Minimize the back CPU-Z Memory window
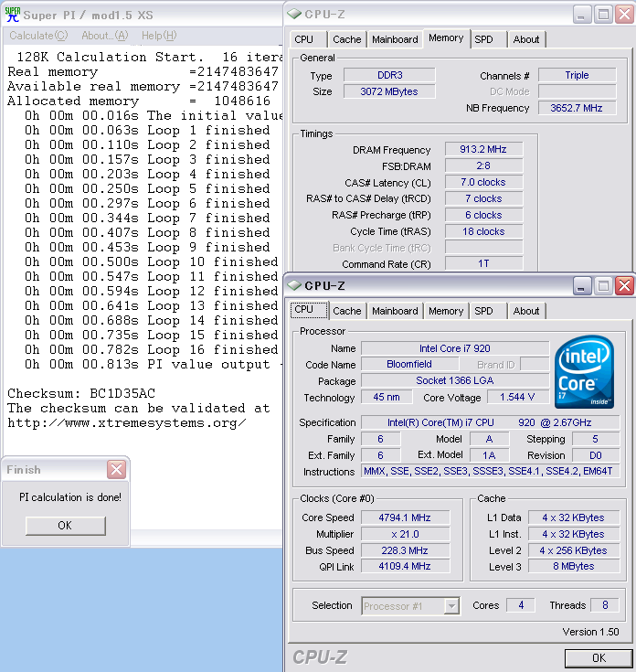 tap(581, 15)
